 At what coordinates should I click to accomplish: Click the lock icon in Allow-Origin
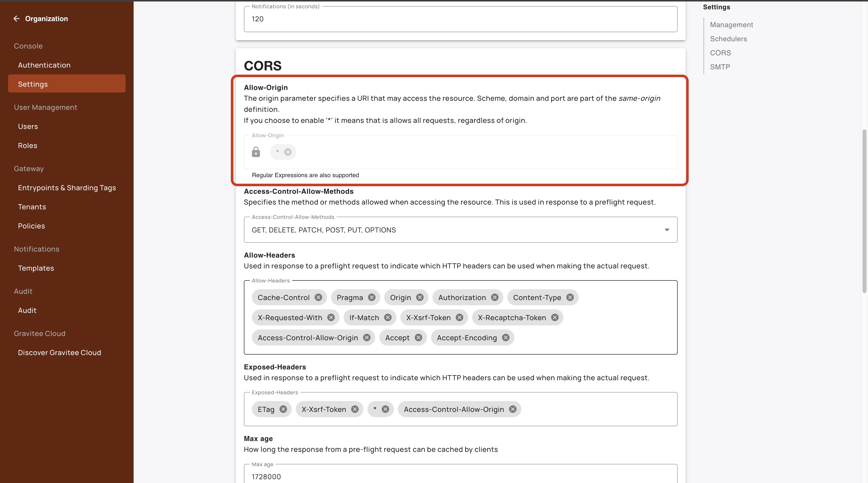pyautogui.click(x=256, y=152)
